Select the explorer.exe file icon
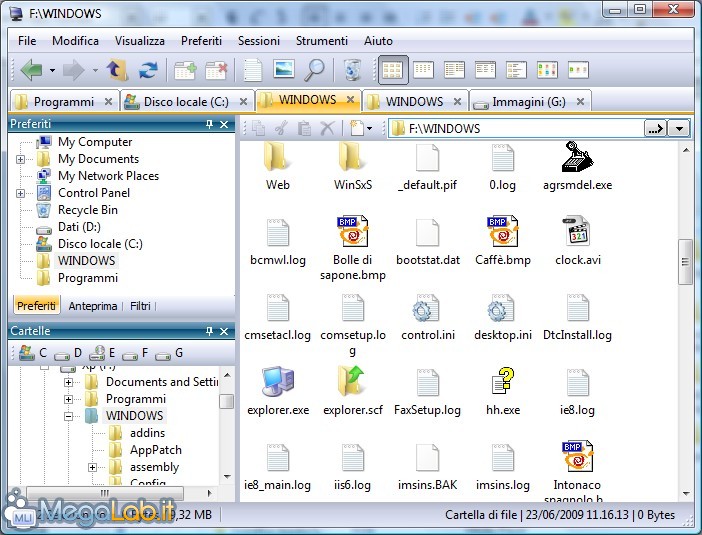 point(278,381)
